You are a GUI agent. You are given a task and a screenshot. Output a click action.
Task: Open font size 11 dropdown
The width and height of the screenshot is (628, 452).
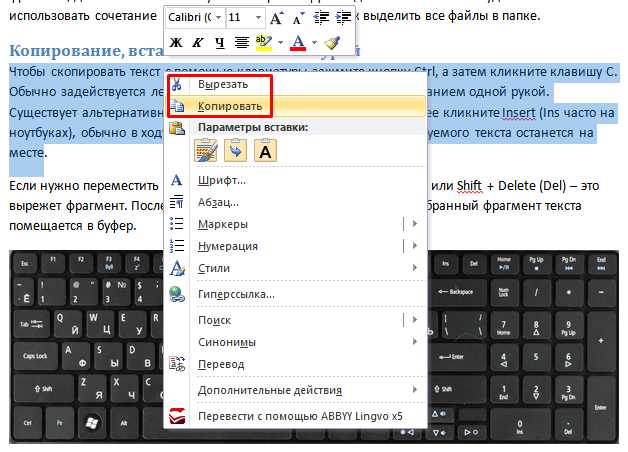258,17
